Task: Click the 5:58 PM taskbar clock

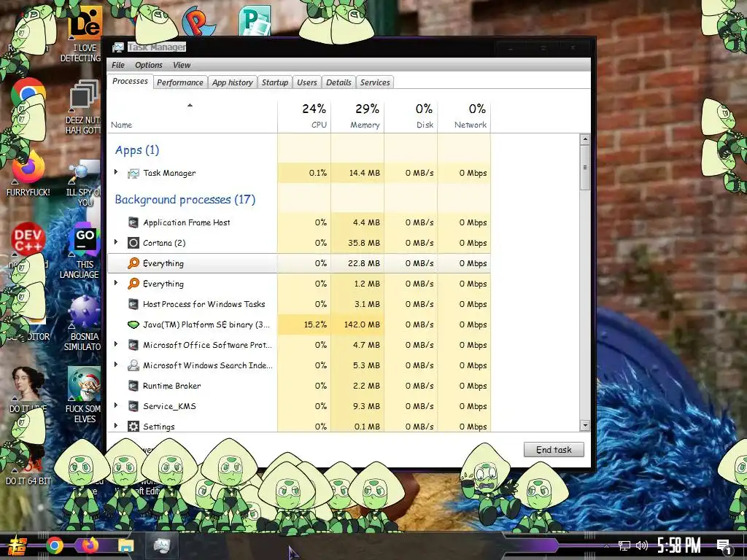Action: click(678, 545)
